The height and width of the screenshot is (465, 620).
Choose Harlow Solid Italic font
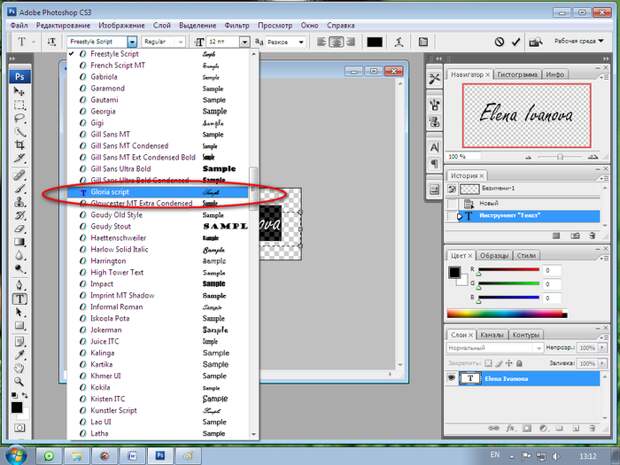(158, 250)
